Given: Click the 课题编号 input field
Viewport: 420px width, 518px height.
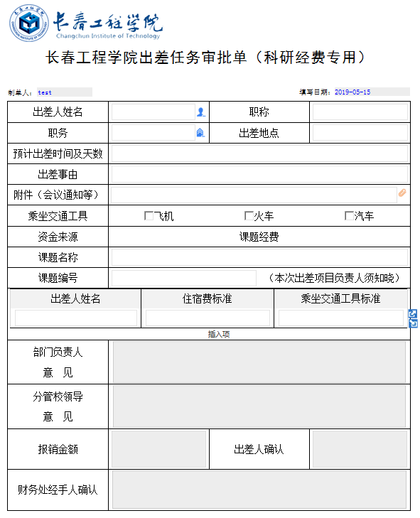Looking at the screenshot, I should click(x=184, y=278).
